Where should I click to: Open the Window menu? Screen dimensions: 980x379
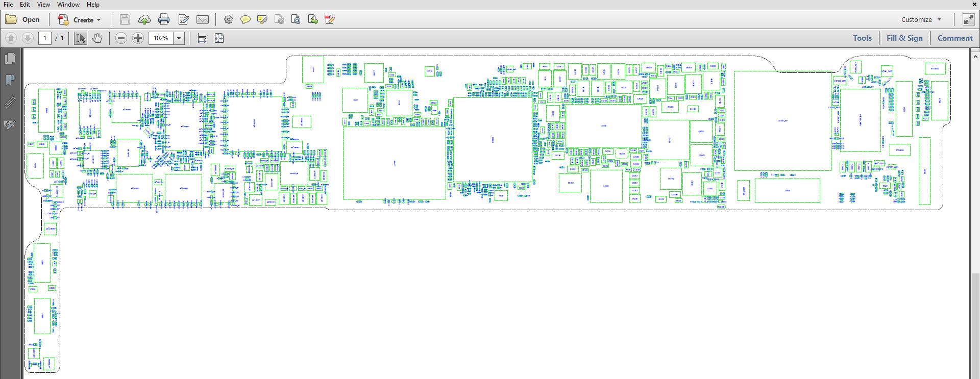[x=68, y=5]
